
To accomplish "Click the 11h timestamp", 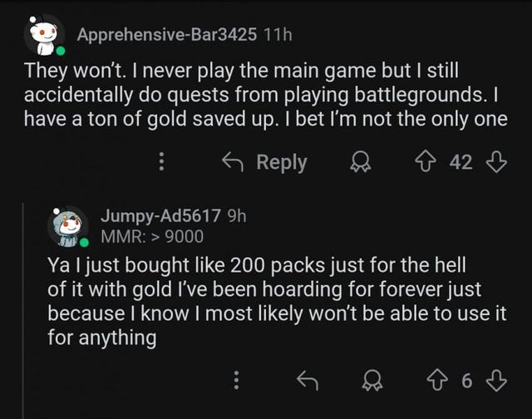I will pos(277,35).
